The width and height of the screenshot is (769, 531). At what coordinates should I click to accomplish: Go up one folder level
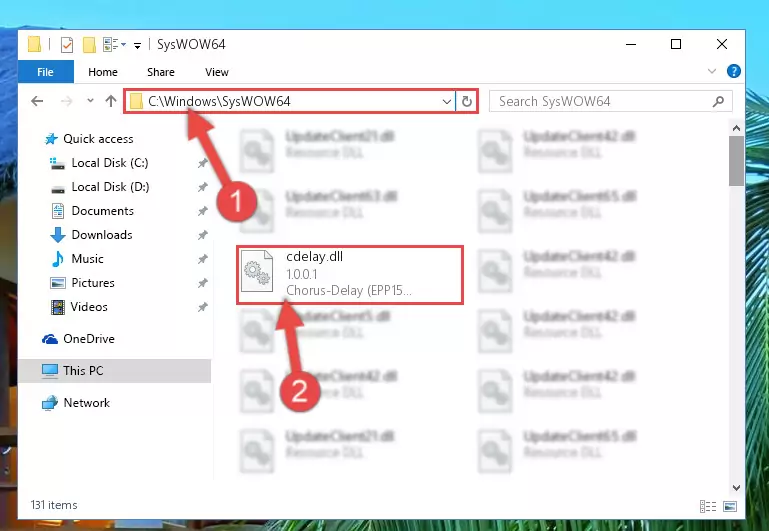111,101
